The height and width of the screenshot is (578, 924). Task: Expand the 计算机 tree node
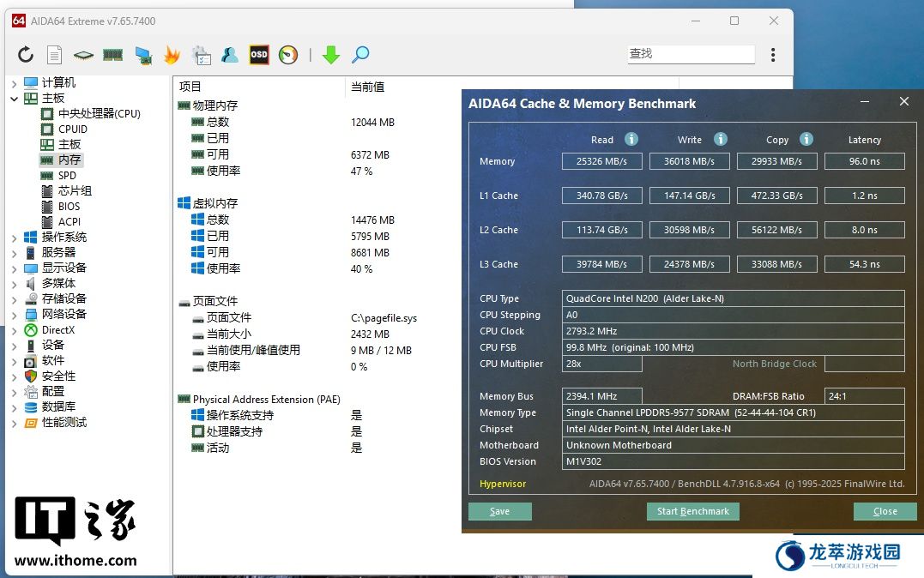(x=14, y=83)
